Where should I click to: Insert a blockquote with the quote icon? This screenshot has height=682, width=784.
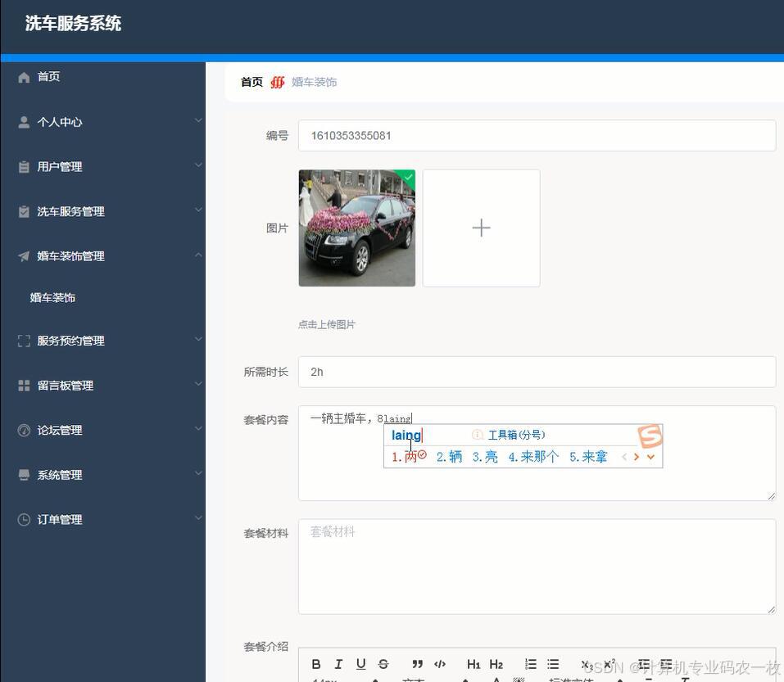418,664
